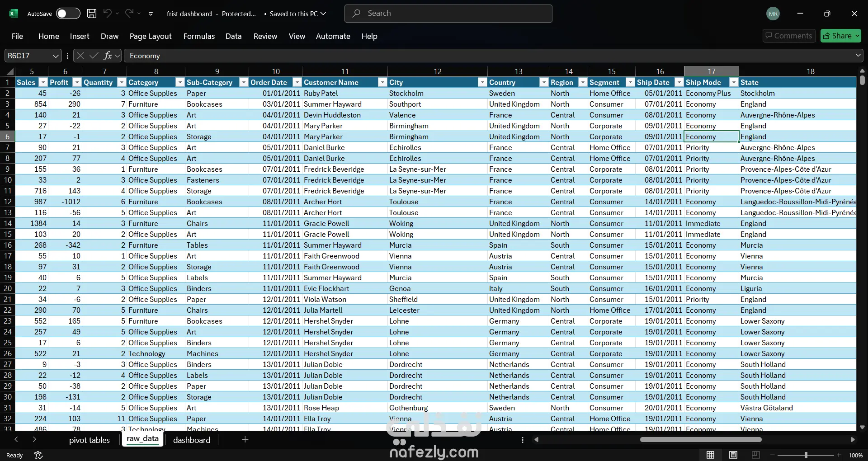The width and height of the screenshot is (868, 461).
Task: Open the Segment column filter dropdown
Action: tap(630, 82)
